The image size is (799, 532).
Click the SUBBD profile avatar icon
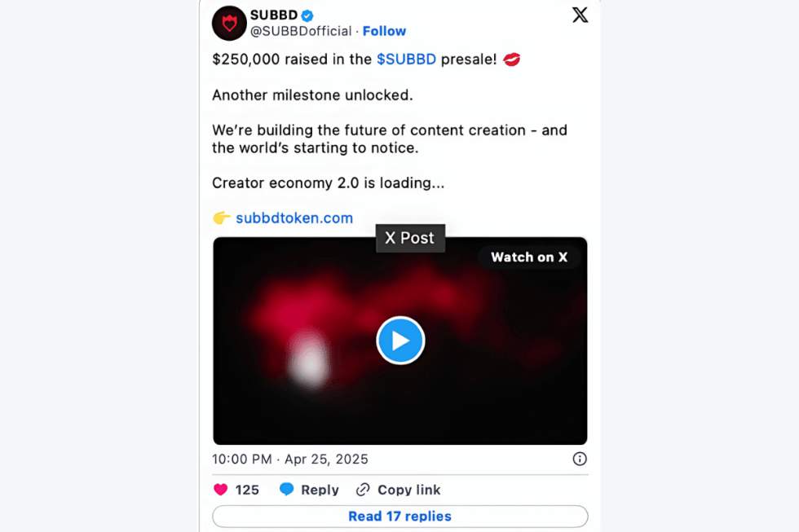tap(229, 23)
